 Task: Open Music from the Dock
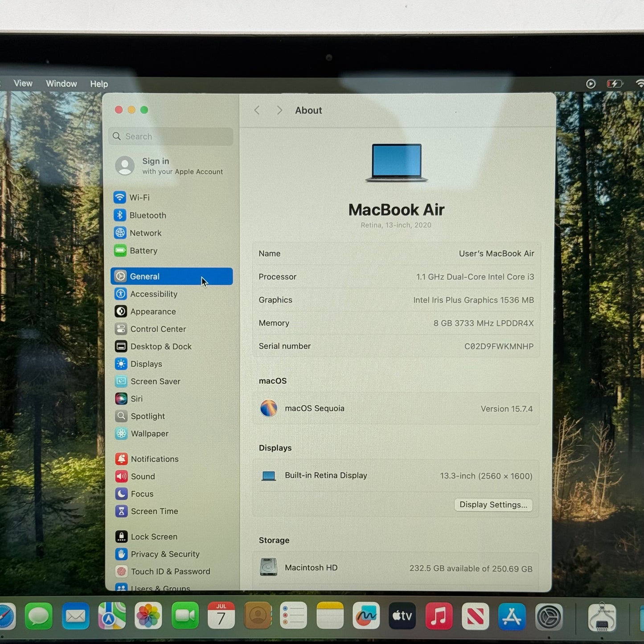click(x=439, y=616)
